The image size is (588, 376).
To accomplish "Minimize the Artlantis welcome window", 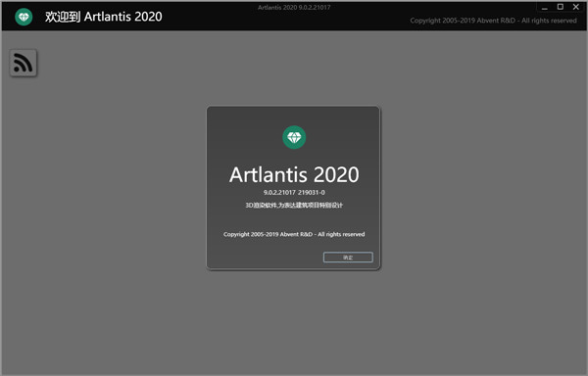I will click(545, 7).
